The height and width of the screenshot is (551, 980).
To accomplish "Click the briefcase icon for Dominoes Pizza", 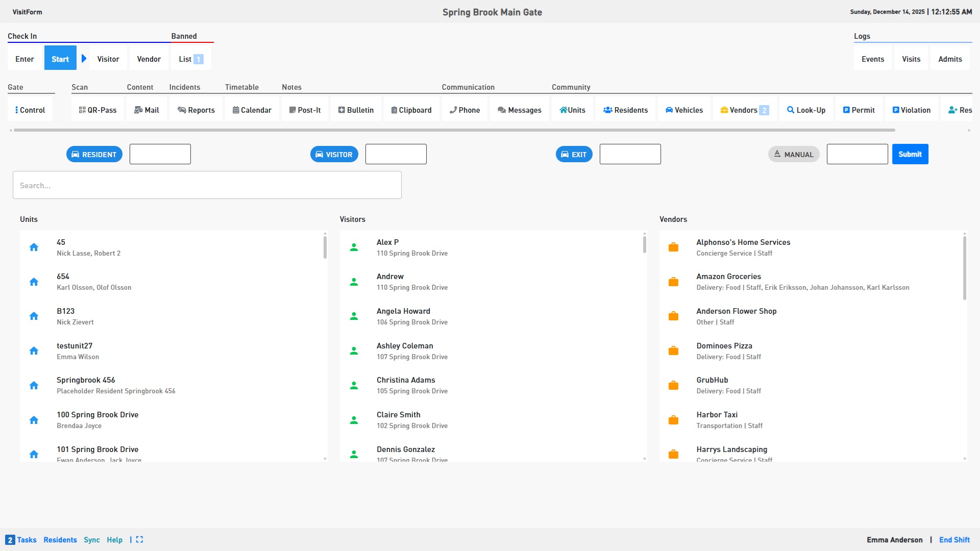I will point(673,351).
